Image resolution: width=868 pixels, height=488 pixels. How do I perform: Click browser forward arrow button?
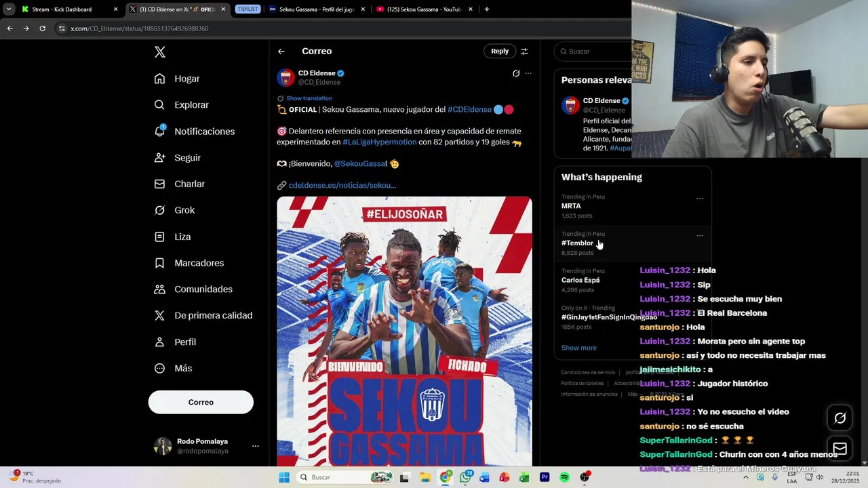pyautogui.click(x=26, y=28)
